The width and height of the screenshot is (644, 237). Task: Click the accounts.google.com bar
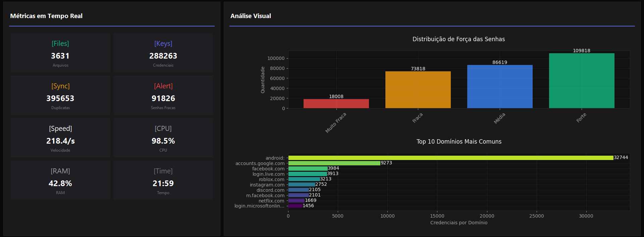pyautogui.click(x=334, y=163)
